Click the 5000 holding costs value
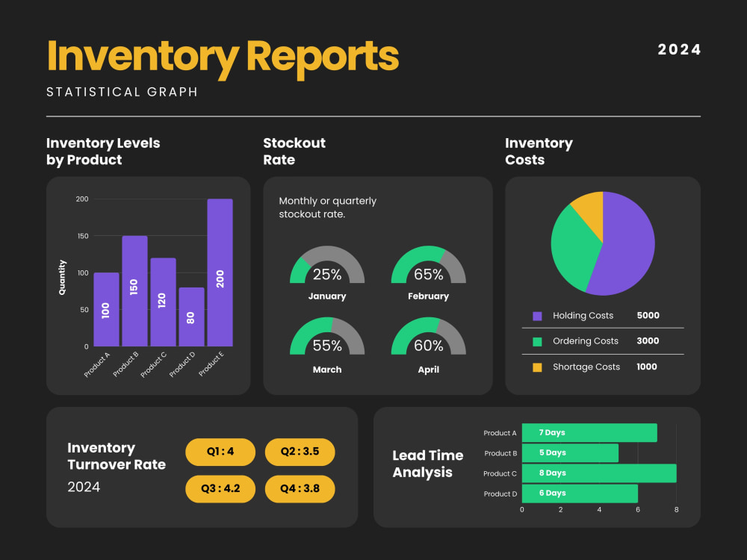Viewport: 747px width, 560px height. [648, 315]
